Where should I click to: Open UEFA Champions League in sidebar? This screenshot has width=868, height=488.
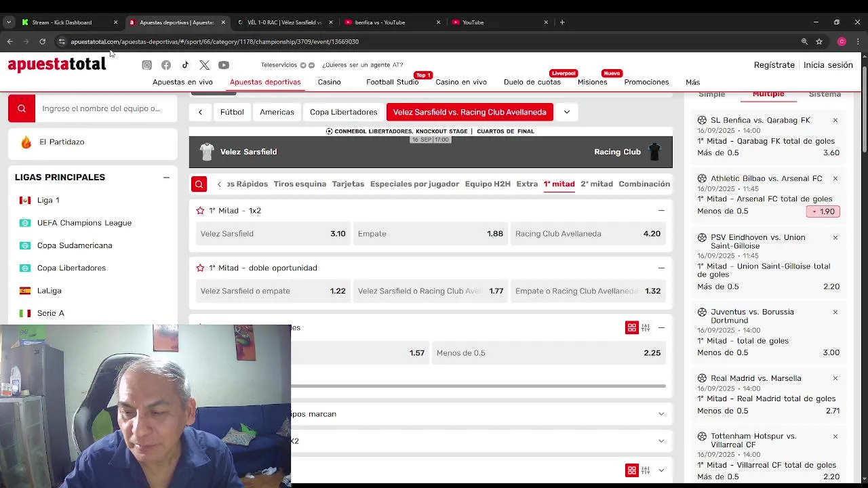pyautogui.click(x=84, y=223)
